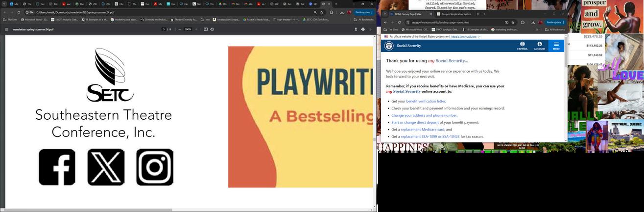The width and height of the screenshot is (644, 212).
Task: Download the PDF using the viewer toolbar
Action: [356, 29]
